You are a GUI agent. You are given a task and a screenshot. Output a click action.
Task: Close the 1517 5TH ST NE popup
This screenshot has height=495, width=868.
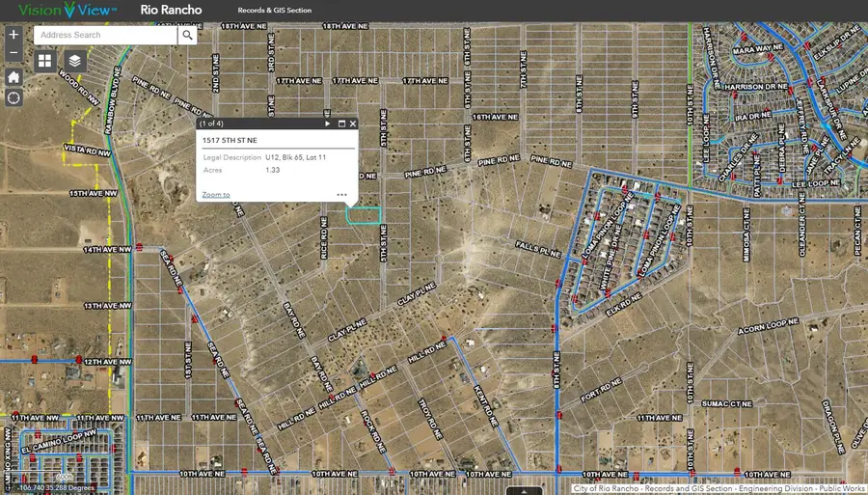353,124
